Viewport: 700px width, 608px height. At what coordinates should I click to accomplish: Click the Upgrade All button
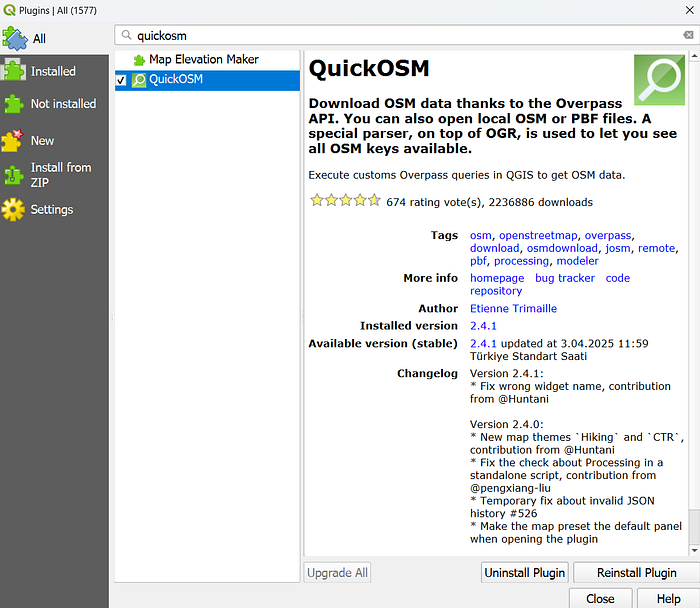coord(337,572)
